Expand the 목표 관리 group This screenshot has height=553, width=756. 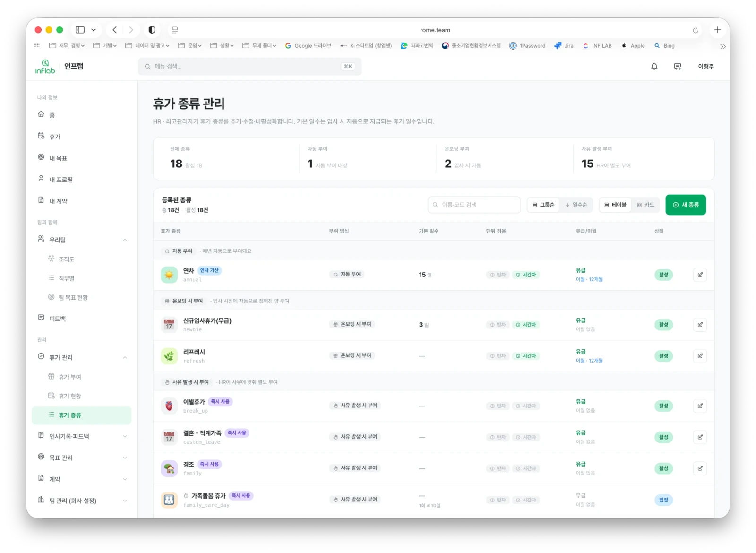(x=125, y=458)
